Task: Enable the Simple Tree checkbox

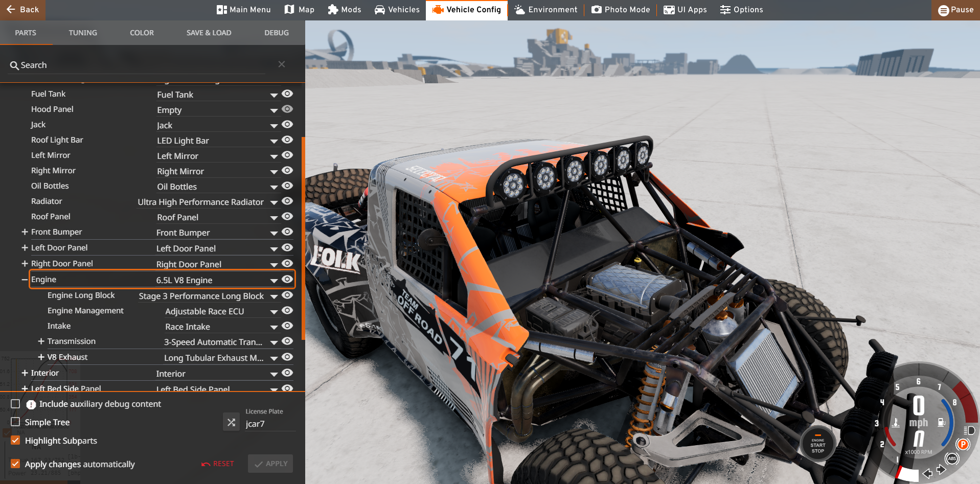Action: (15, 422)
